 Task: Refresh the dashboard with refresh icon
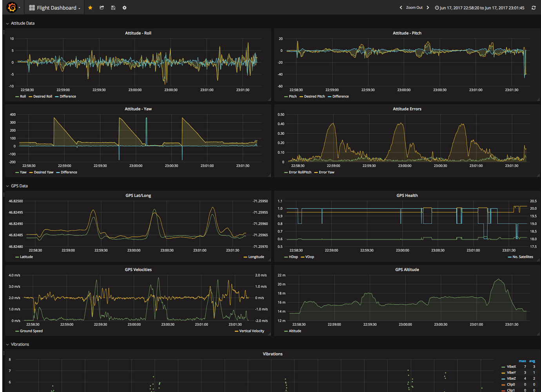[534, 7]
